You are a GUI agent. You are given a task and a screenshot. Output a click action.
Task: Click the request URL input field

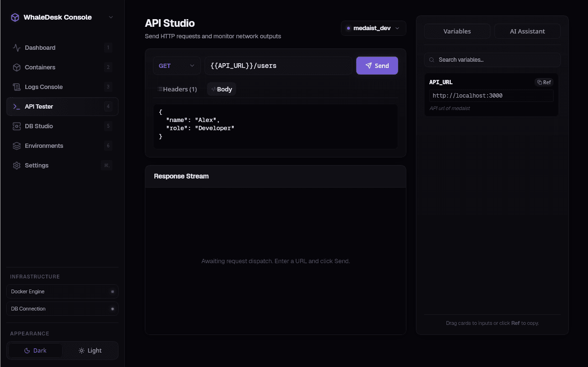pyautogui.click(x=279, y=66)
